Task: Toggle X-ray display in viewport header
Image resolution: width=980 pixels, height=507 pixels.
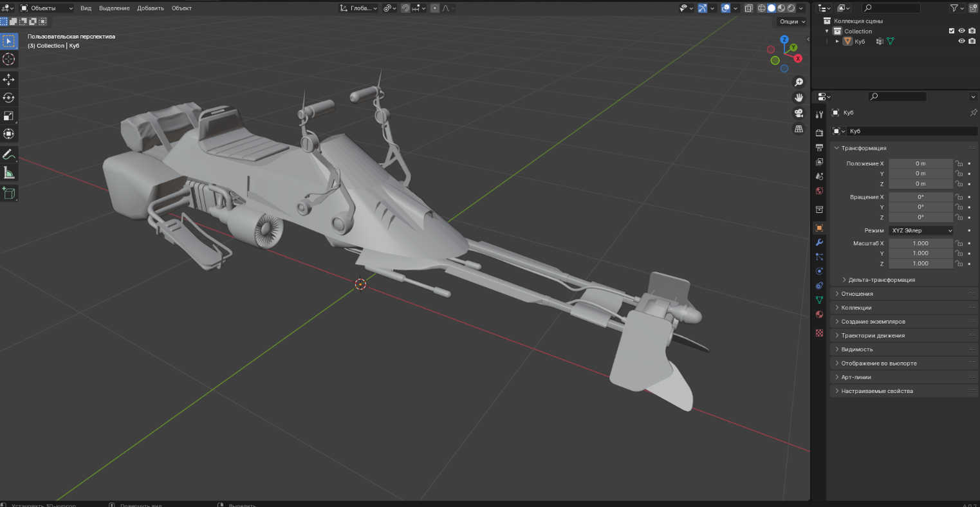Action: (748, 8)
